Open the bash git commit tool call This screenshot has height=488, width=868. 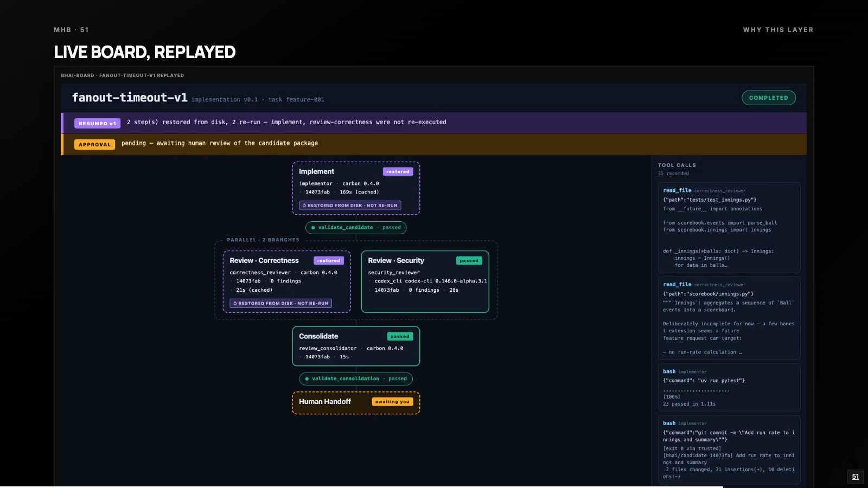729,450
